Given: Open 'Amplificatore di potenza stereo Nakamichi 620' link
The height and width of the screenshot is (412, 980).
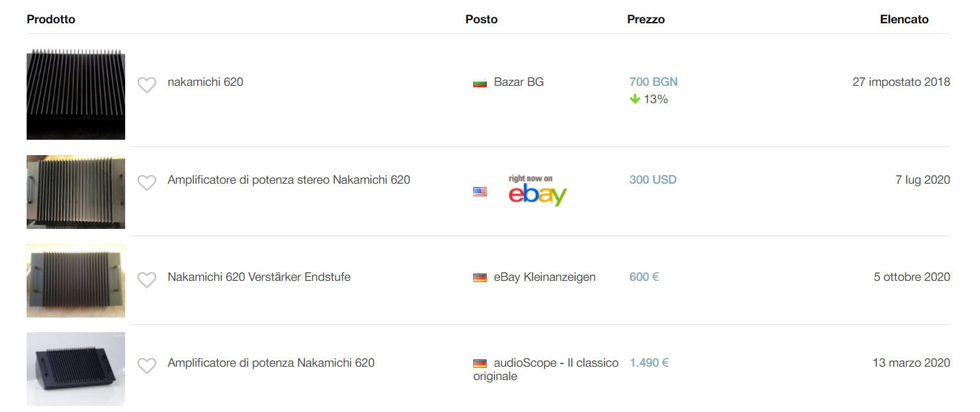Looking at the screenshot, I should [x=288, y=180].
